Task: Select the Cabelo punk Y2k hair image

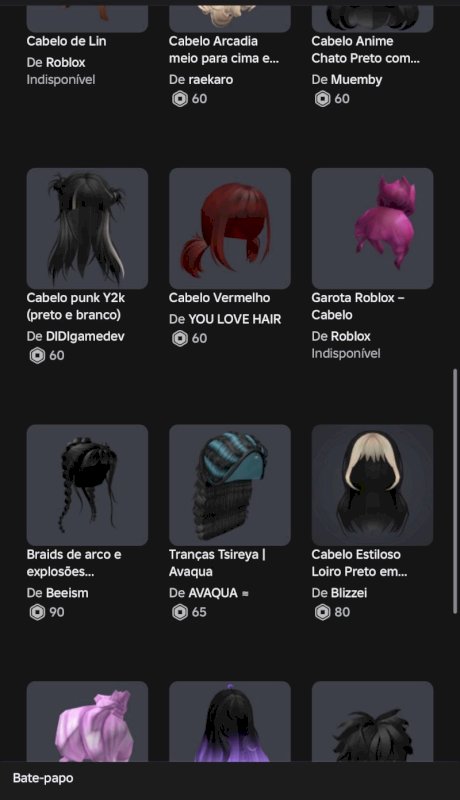Action: point(87,229)
